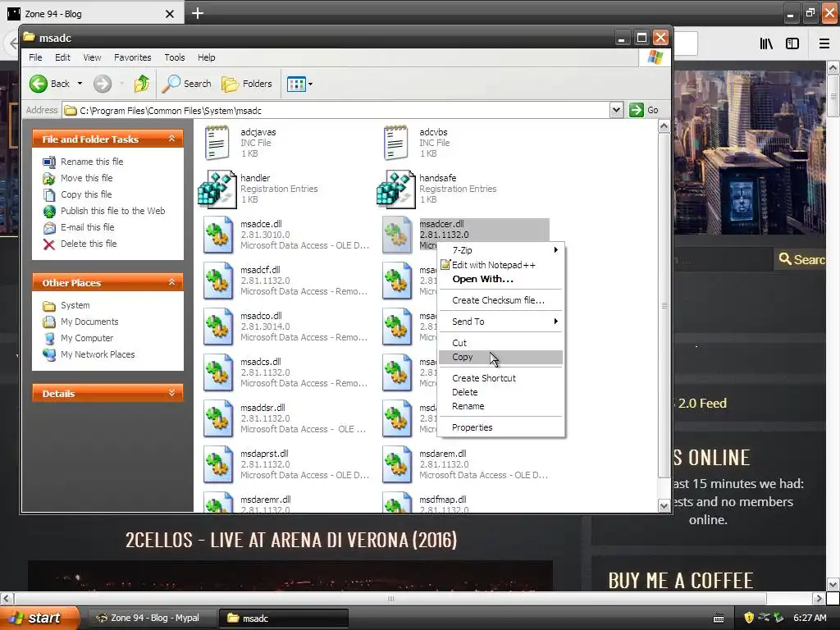
Task: Choose Create Checksum file...
Action: [500, 300]
